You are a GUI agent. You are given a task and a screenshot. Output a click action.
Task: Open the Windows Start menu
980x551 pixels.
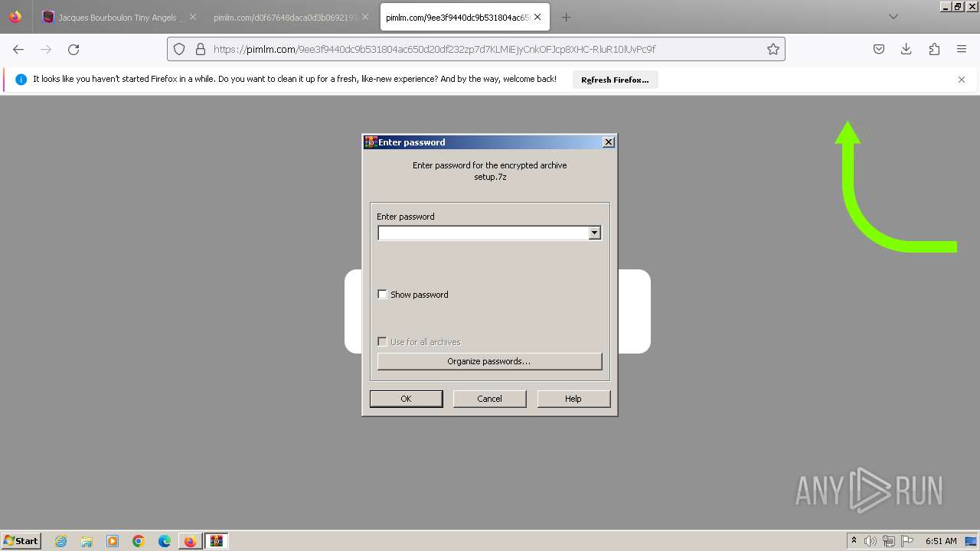pos(21,541)
